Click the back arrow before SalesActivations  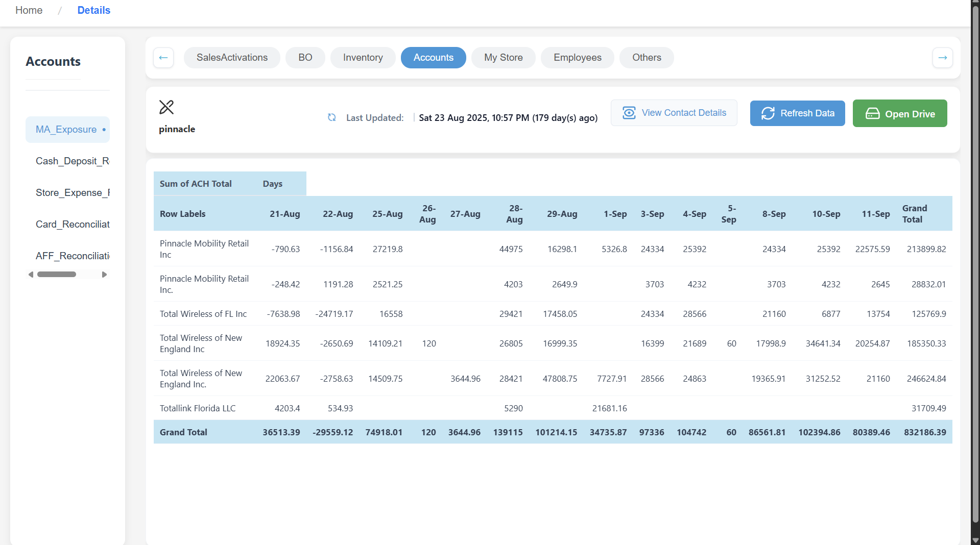163,58
